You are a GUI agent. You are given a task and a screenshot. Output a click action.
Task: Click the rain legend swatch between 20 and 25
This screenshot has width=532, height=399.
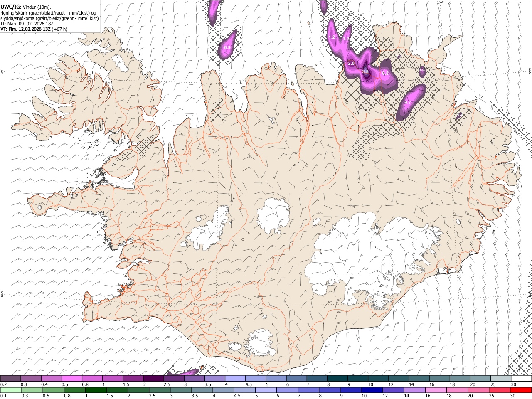coord(478,390)
